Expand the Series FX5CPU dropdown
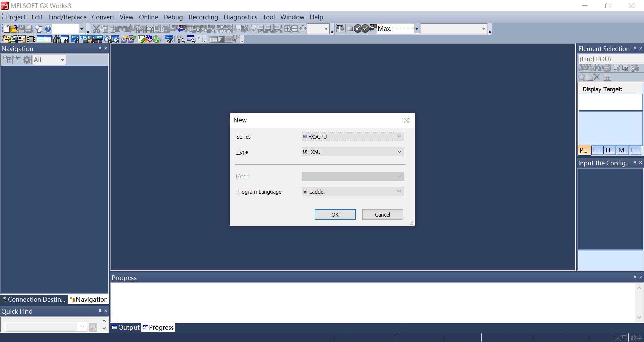The width and height of the screenshot is (644, 342). coord(399,136)
